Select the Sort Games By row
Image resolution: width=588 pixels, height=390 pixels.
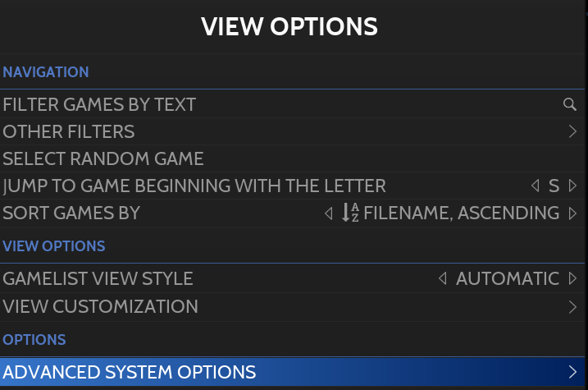click(71, 213)
